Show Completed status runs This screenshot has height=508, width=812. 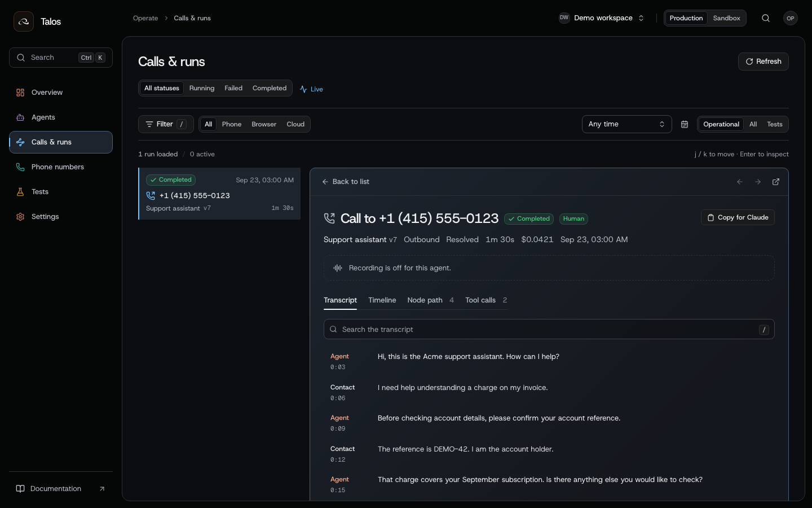click(x=270, y=88)
